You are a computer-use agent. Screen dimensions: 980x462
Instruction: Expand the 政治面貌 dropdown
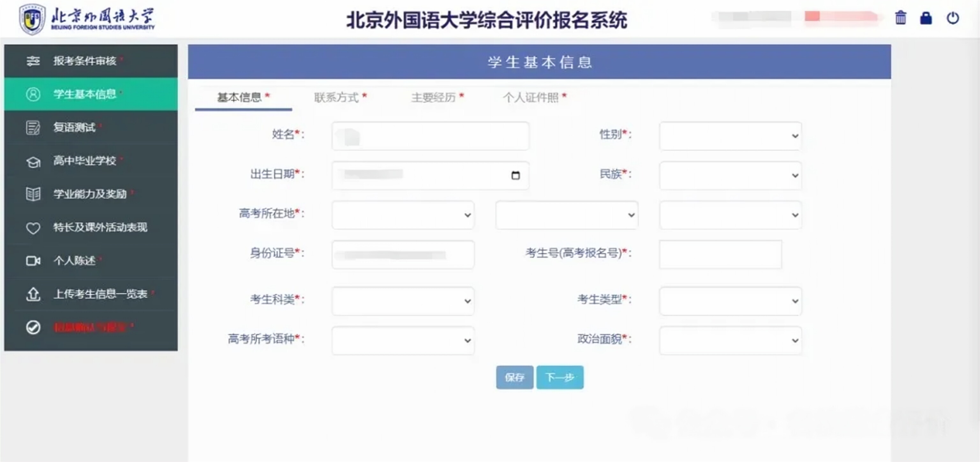click(x=731, y=340)
